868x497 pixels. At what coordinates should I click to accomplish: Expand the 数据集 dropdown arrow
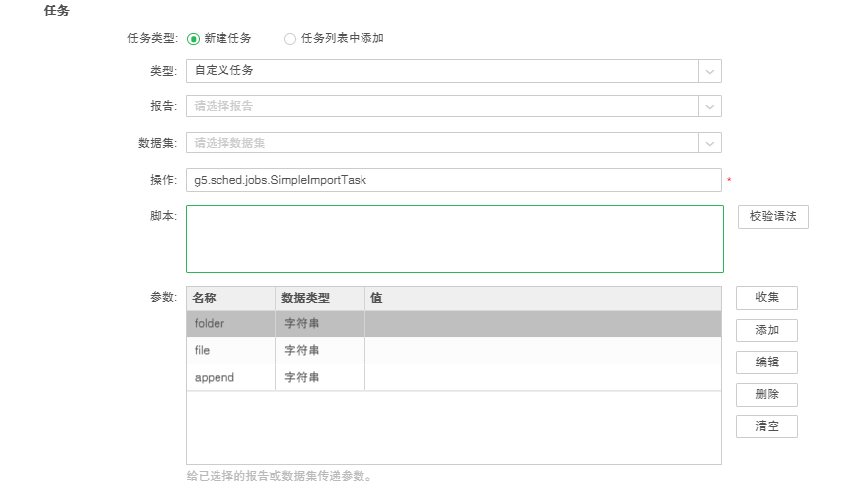pyautogui.click(x=709, y=143)
